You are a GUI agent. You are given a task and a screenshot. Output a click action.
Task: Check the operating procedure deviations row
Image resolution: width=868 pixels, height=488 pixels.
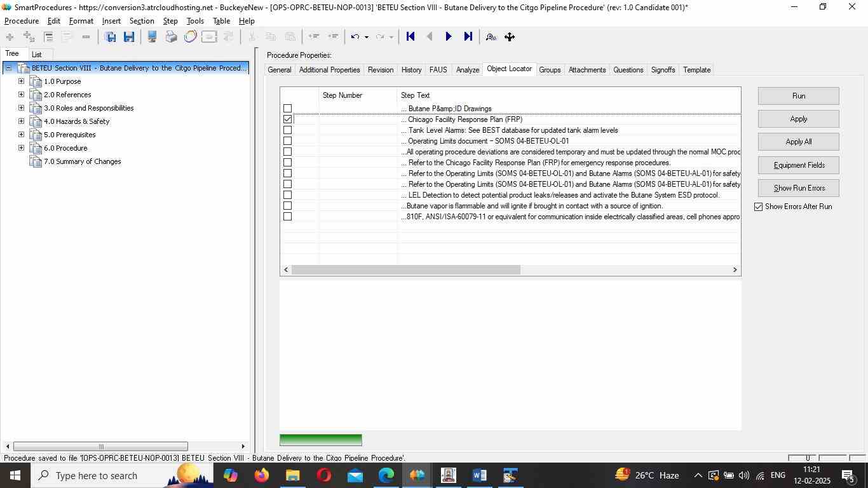[x=287, y=152]
